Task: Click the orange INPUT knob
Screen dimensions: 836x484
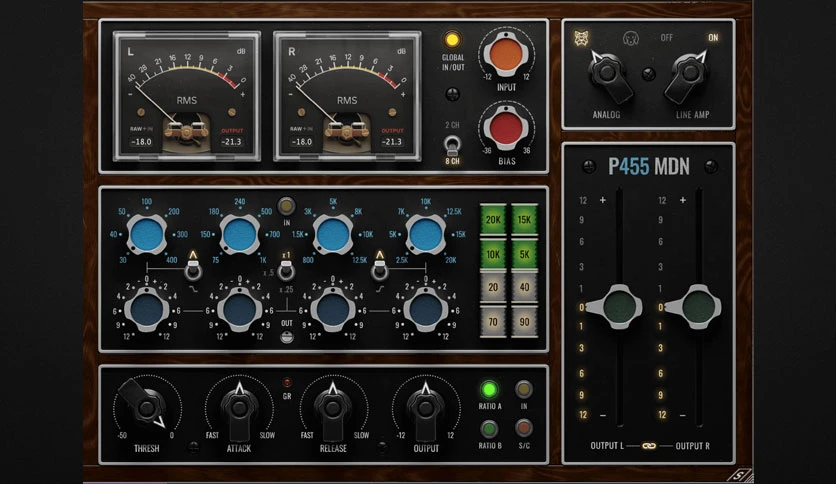Action: (x=505, y=55)
